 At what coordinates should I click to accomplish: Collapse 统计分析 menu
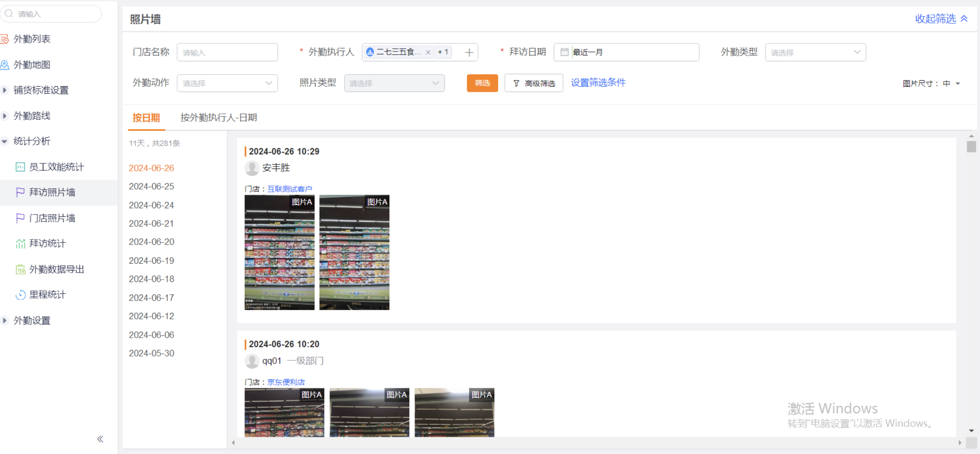tap(5, 141)
